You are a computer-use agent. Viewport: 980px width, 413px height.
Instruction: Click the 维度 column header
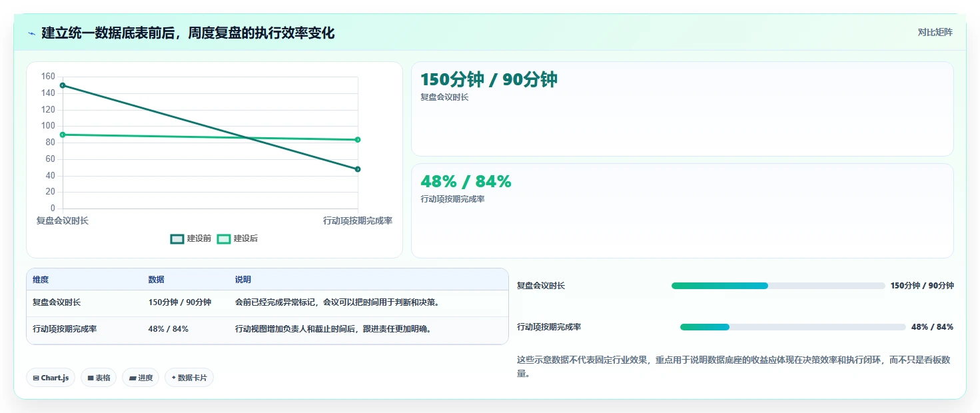pos(41,280)
